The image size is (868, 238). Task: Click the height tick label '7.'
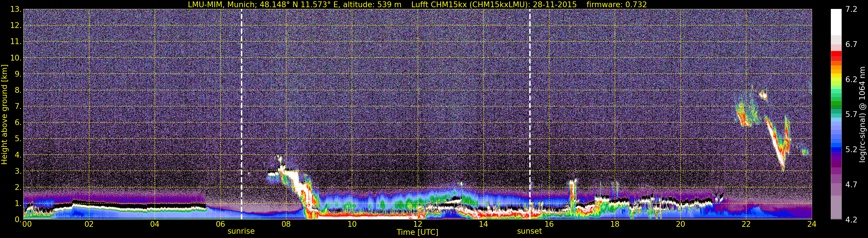click(x=18, y=106)
